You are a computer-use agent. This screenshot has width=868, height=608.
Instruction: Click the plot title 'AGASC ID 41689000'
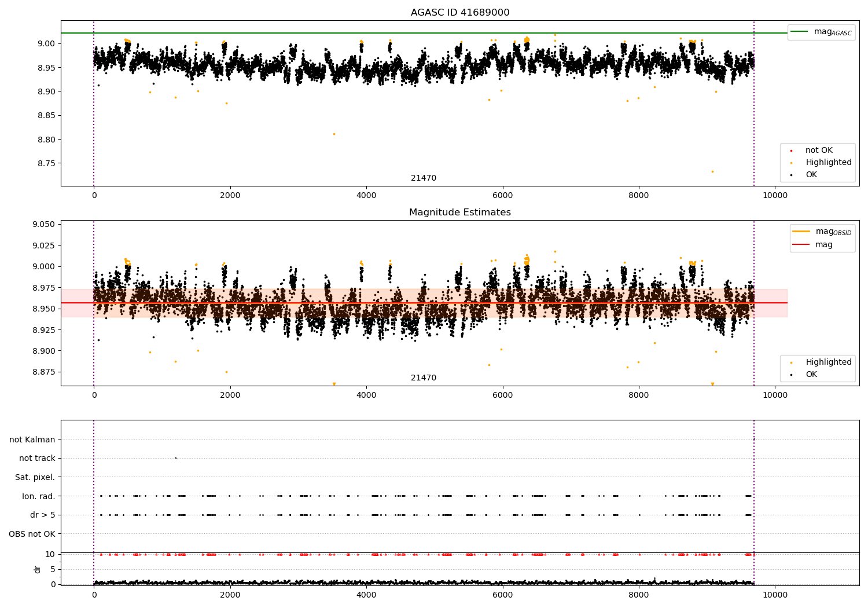coord(460,12)
